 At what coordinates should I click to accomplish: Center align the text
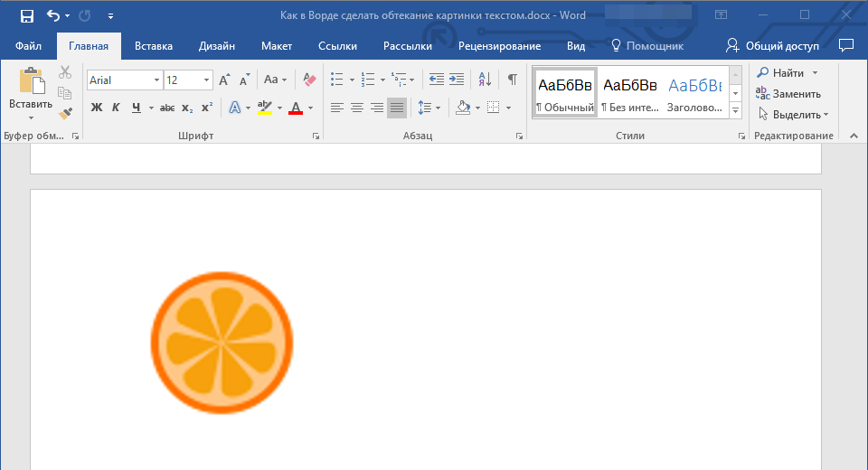357,108
